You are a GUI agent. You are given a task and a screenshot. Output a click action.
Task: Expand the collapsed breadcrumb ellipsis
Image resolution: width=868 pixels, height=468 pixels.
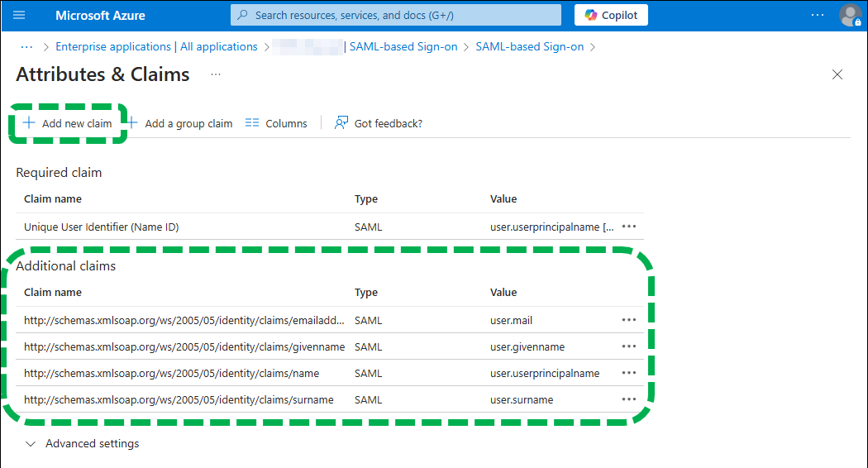[26, 47]
